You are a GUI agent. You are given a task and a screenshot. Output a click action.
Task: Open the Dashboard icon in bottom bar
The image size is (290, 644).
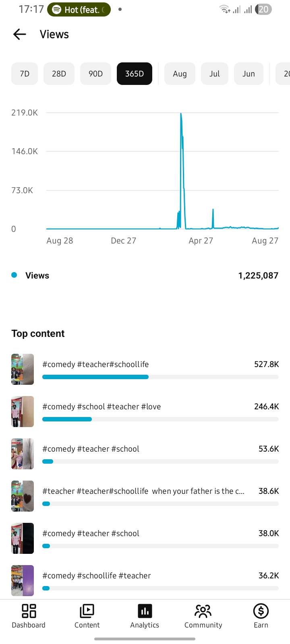tap(29, 611)
